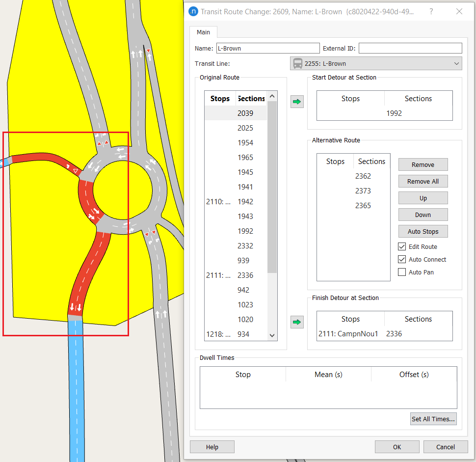Select the Main tab
The height and width of the screenshot is (462, 476).
(203, 32)
